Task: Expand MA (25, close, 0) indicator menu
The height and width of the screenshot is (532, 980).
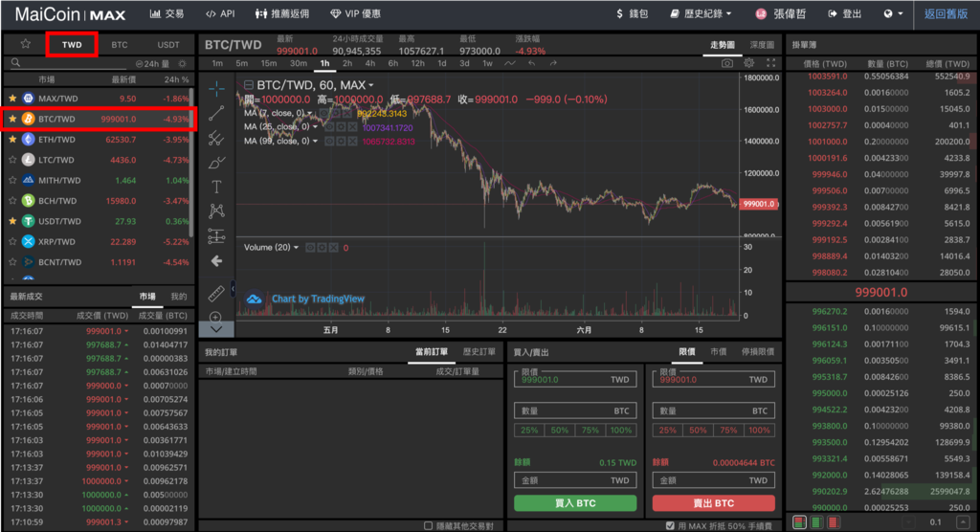Action: coord(315,127)
